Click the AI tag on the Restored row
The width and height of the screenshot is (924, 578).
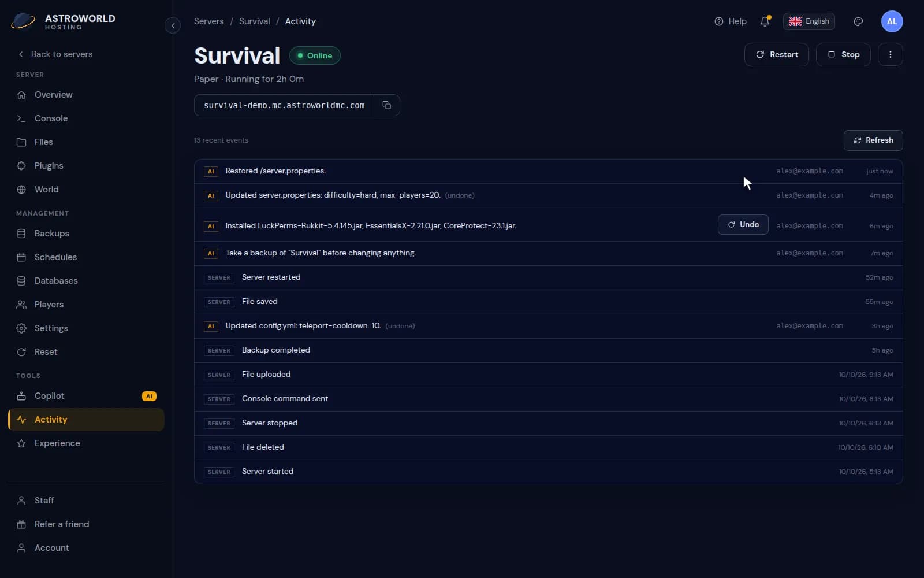click(x=211, y=172)
